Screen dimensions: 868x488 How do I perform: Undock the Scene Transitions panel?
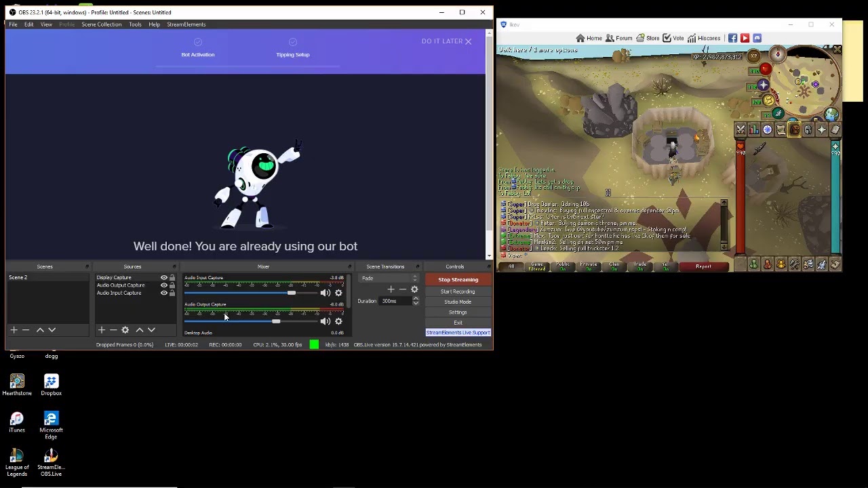pyautogui.click(x=417, y=266)
